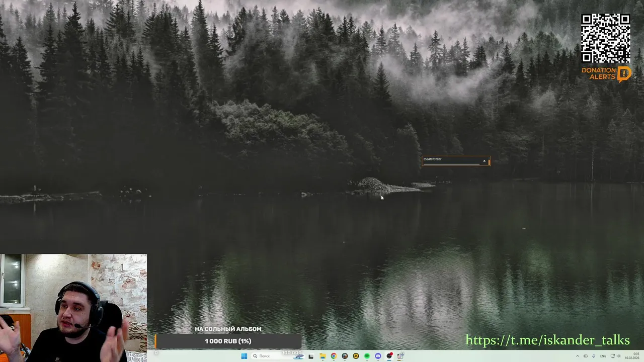The image size is (644, 362).
Task: Click the Donation Alerts logo
Action: [x=606, y=74]
